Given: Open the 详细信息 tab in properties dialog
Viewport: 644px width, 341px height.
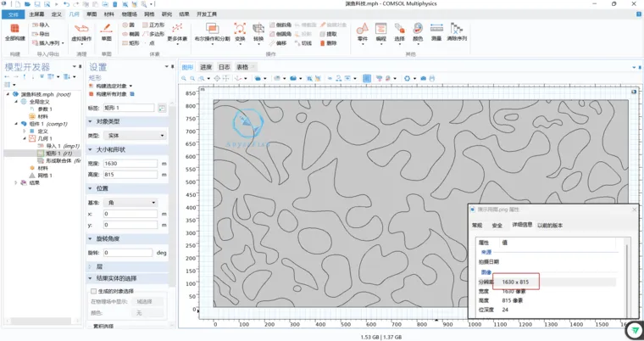Looking at the screenshot, I should pos(522,225).
